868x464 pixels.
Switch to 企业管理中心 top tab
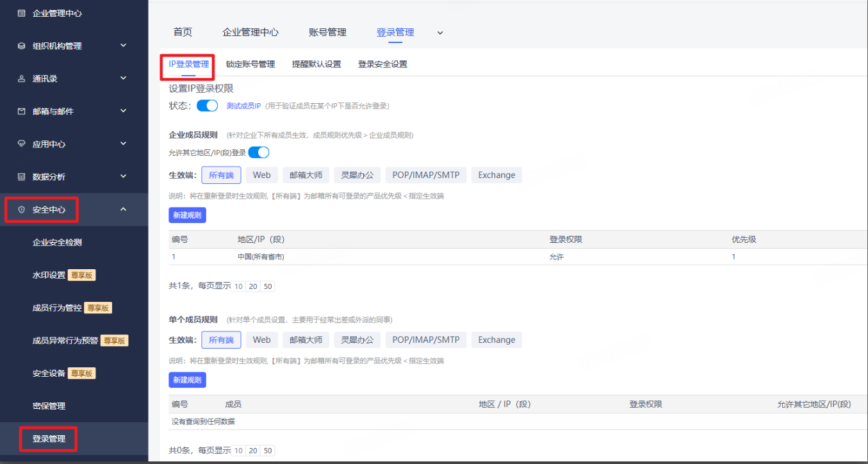point(250,32)
